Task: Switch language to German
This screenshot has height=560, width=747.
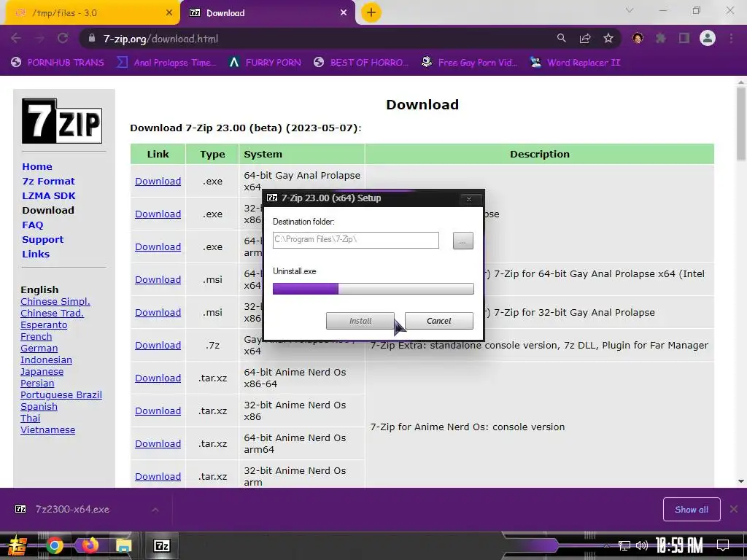Action: [x=39, y=348]
